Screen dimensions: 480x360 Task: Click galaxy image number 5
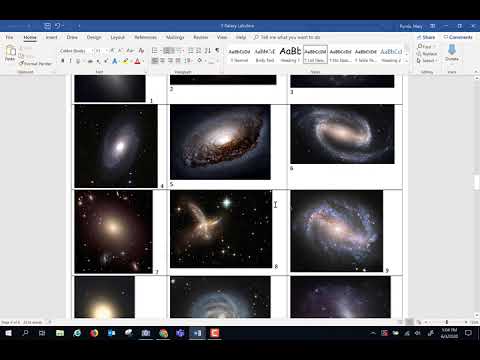(220, 142)
